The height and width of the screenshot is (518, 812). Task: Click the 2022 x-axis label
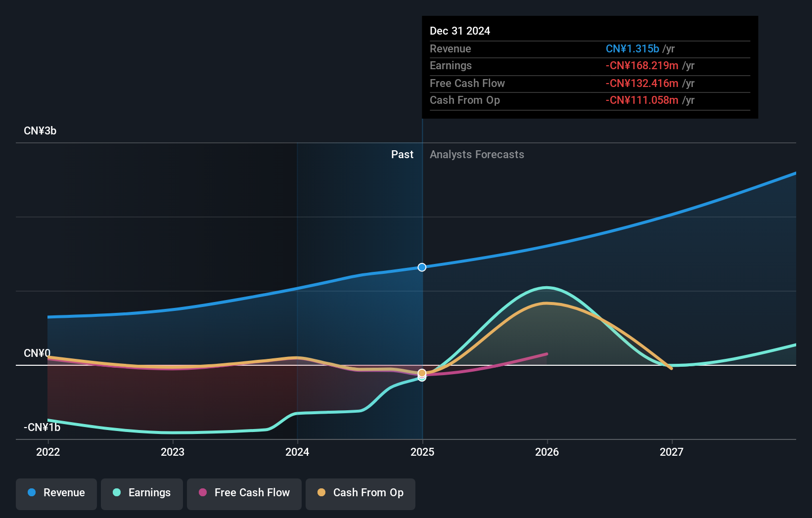point(48,452)
